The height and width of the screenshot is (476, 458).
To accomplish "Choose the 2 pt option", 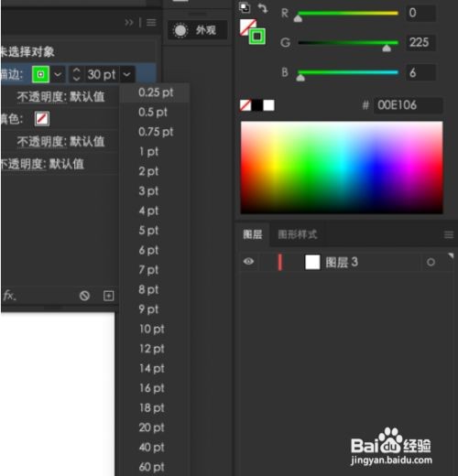I will point(148,171).
